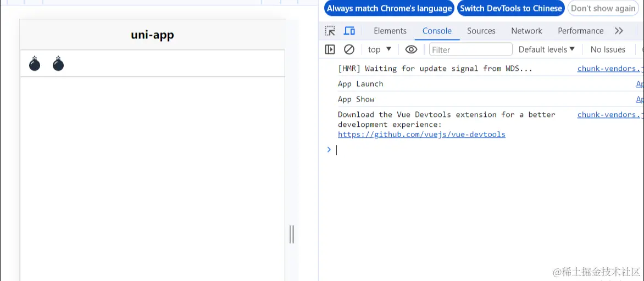Screen dimensions: 644x281
Task: Select the Console tab
Action: pyautogui.click(x=437, y=31)
